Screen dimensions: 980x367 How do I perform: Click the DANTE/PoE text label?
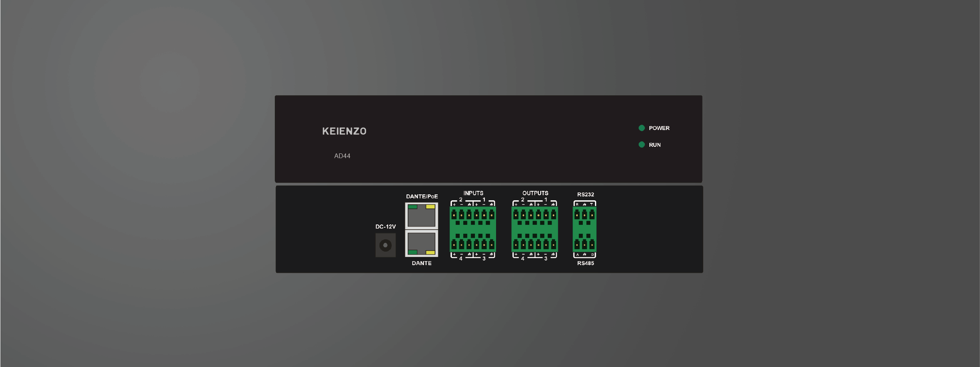[422, 196]
